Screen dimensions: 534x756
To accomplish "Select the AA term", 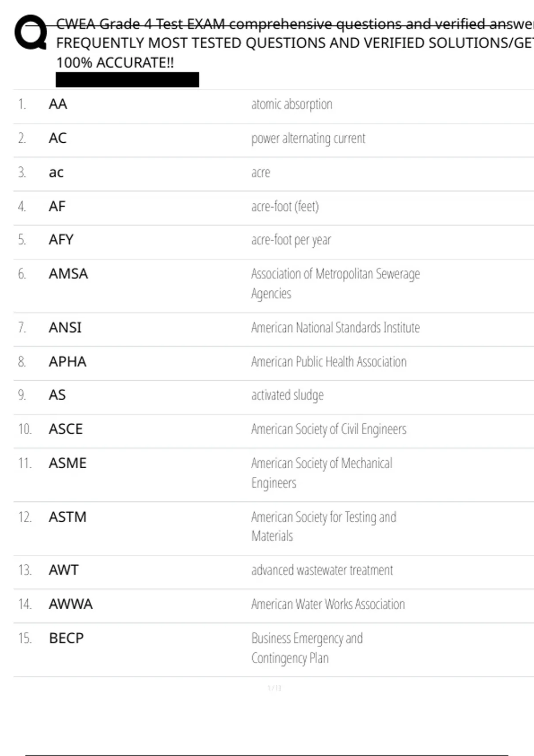I will point(58,104).
